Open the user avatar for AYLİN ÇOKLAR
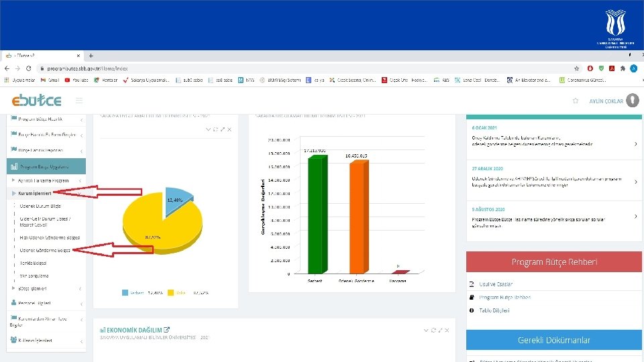Screen dimensions: 644x362 tap(633, 100)
